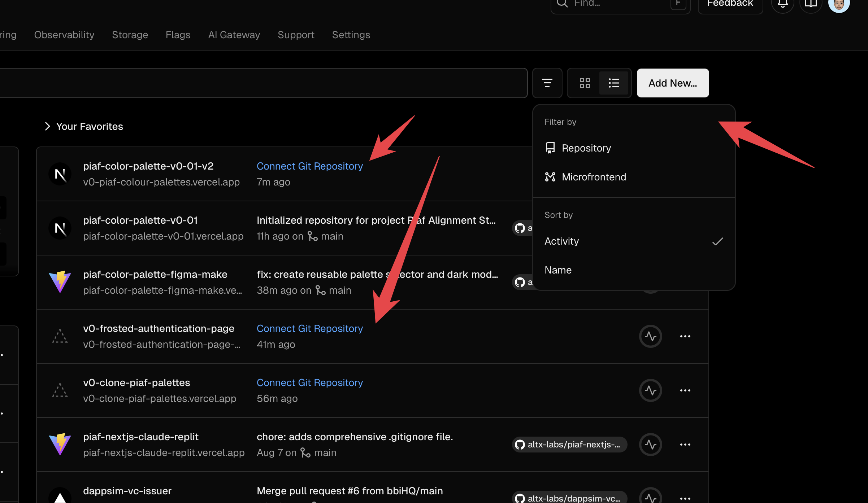Open user avatar account menu
The height and width of the screenshot is (503, 868).
(x=839, y=4)
